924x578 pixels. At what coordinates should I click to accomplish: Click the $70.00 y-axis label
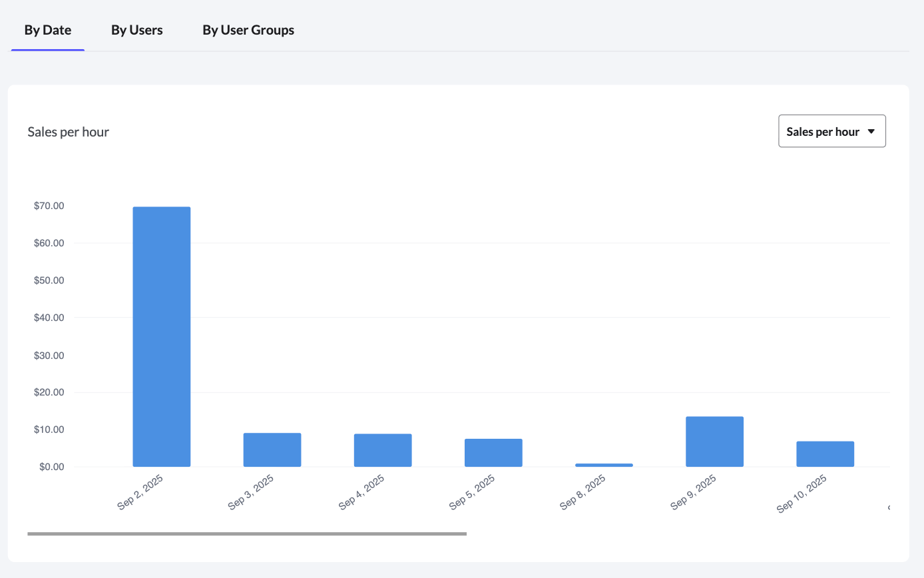coord(49,206)
